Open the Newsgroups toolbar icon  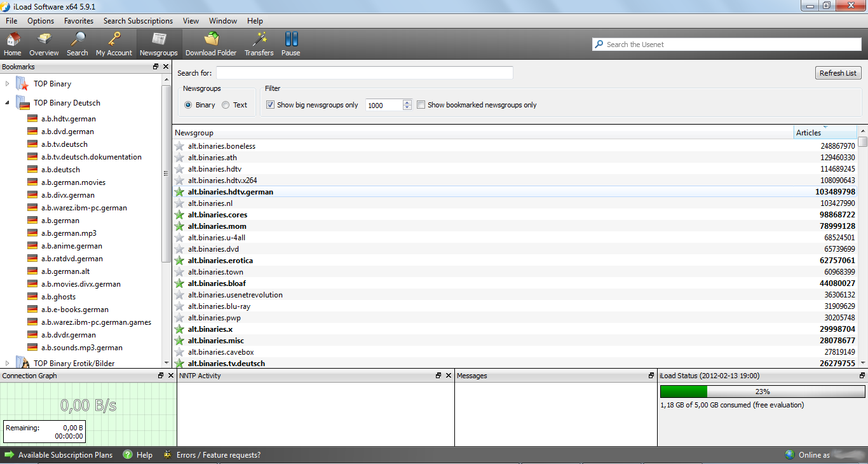158,43
